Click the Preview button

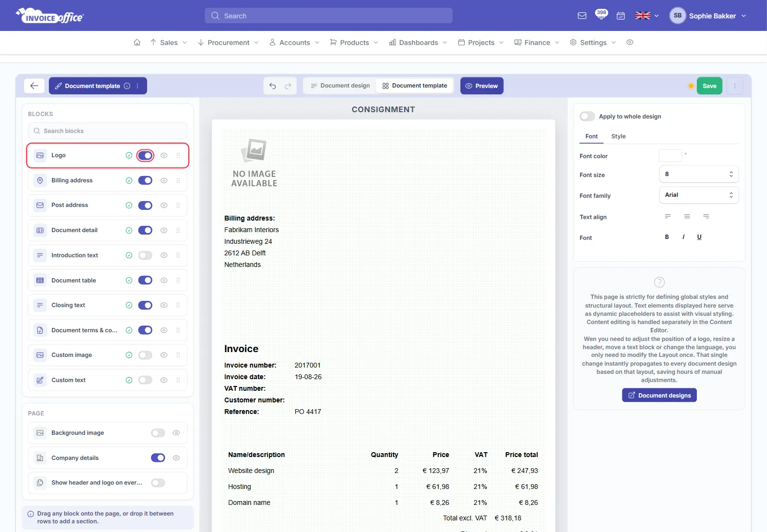pos(482,86)
